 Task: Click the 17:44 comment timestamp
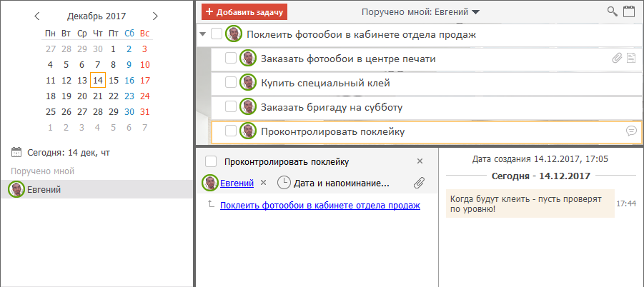coord(626,203)
